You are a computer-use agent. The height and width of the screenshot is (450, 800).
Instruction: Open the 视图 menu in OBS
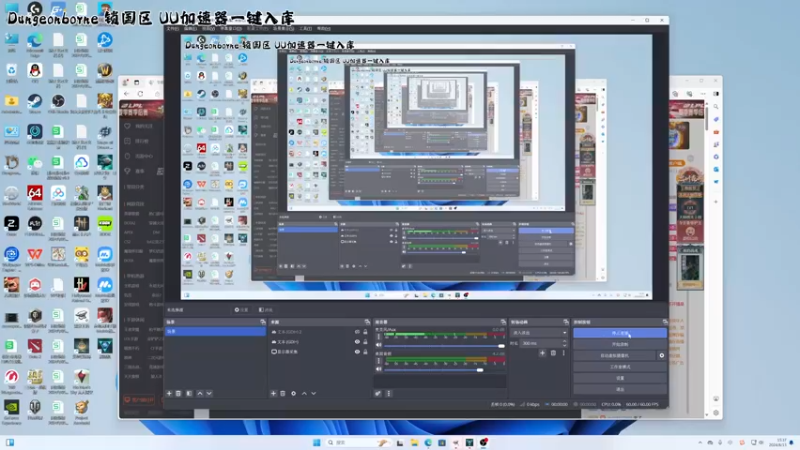(x=209, y=29)
